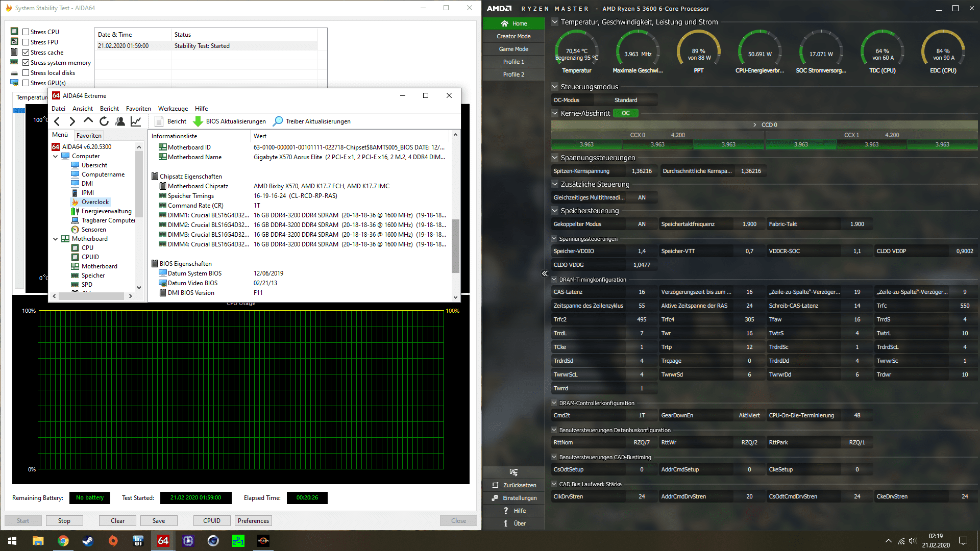Go back using AIDA64 back arrow
This screenshot has height=551, width=980.
57,121
